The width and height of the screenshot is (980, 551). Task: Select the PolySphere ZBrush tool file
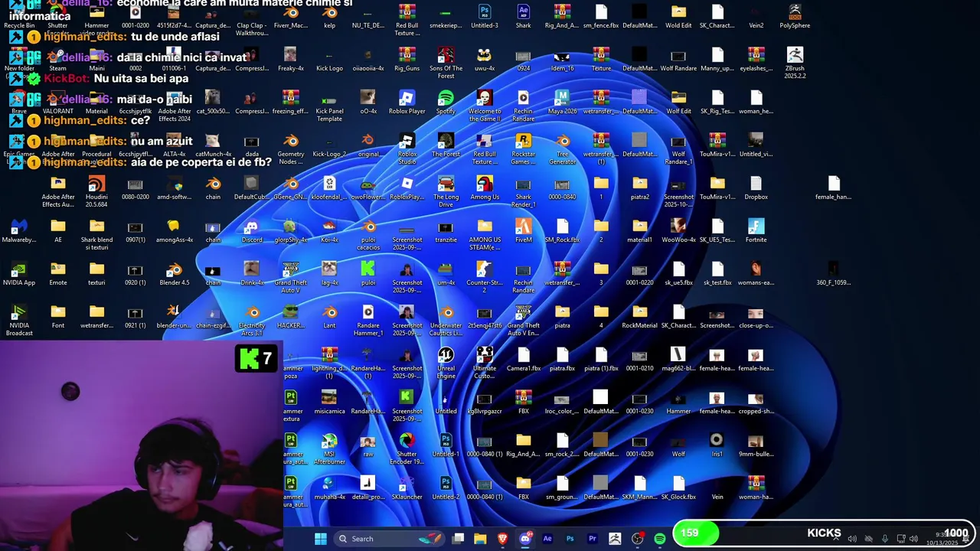795,17
